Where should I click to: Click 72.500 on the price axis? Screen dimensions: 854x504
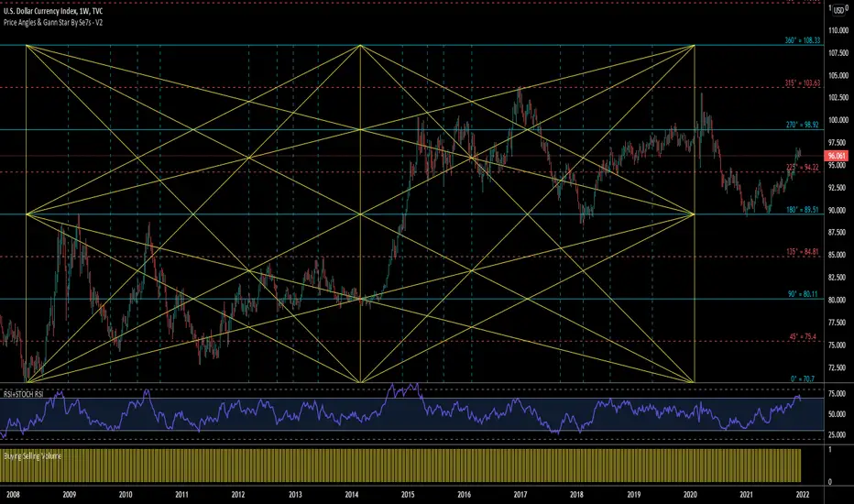click(x=838, y=367)
